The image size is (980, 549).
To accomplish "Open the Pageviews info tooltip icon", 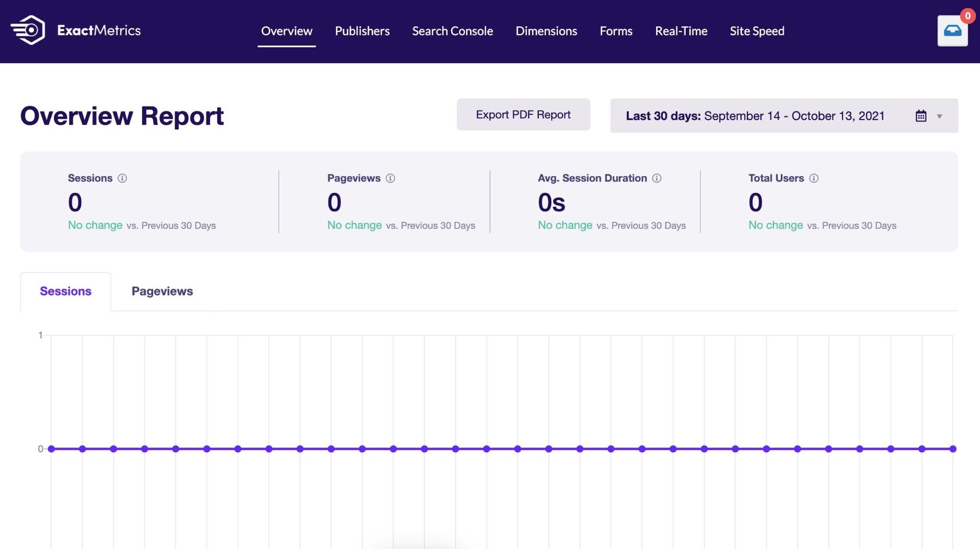I will coord(390,178).
